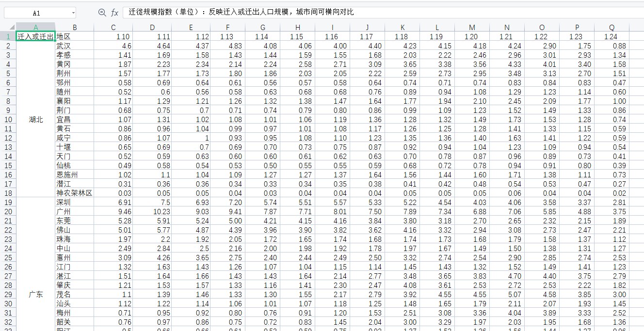Image resolution: width=644 pixels, height=331 pixels.
Task: Select the 天门 city cell
Action: point(75,156)
